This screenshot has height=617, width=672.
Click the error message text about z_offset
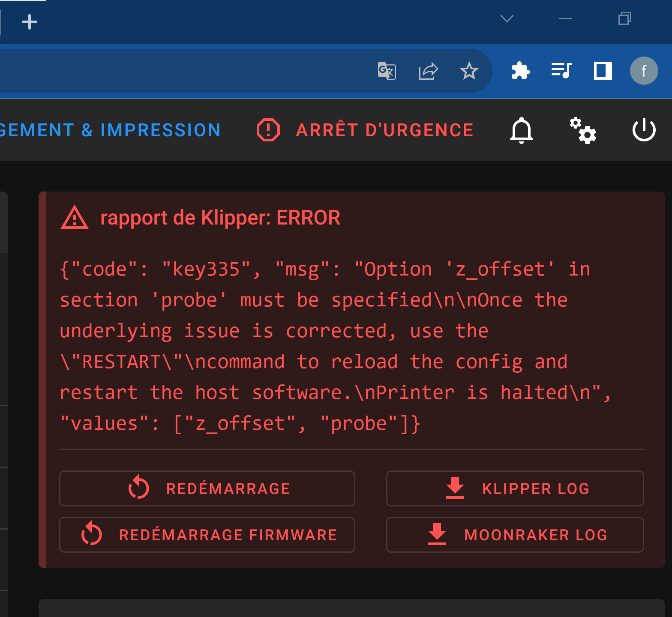[x=336, y=346]
